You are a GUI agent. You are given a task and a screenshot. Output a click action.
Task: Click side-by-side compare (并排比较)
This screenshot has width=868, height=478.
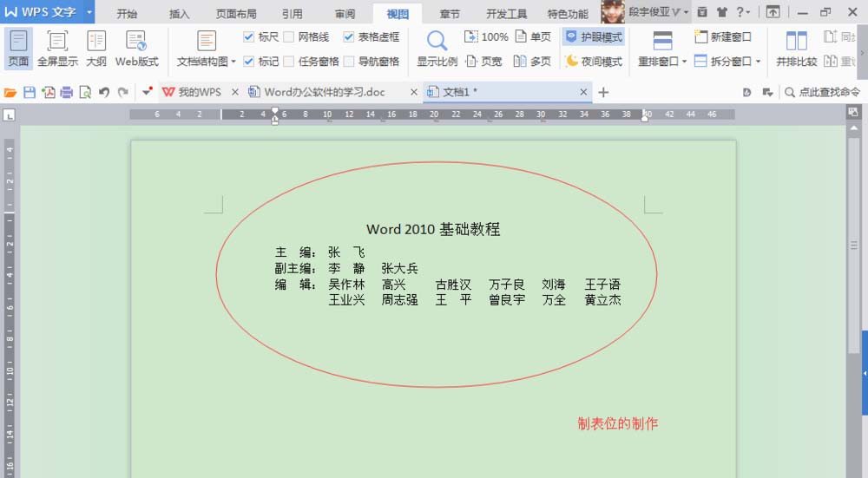click(x=796, y=49)
